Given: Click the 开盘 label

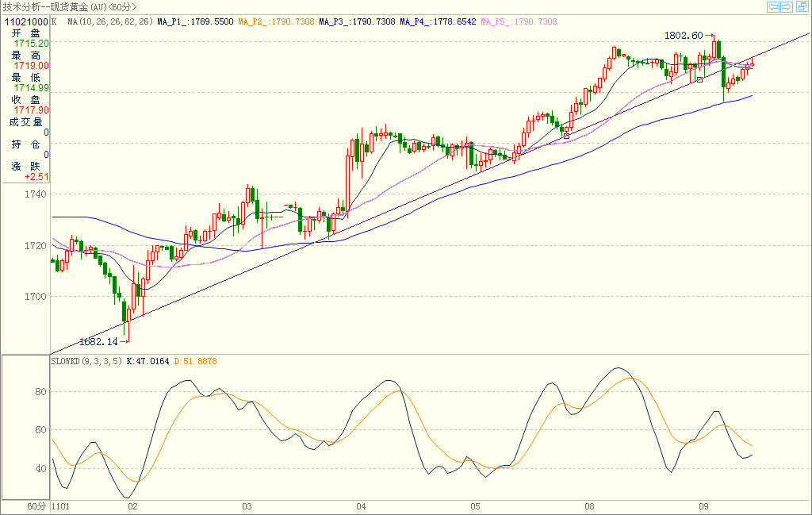Looking at the screenshot, I should pyautogui.click(x=26, y=33).
